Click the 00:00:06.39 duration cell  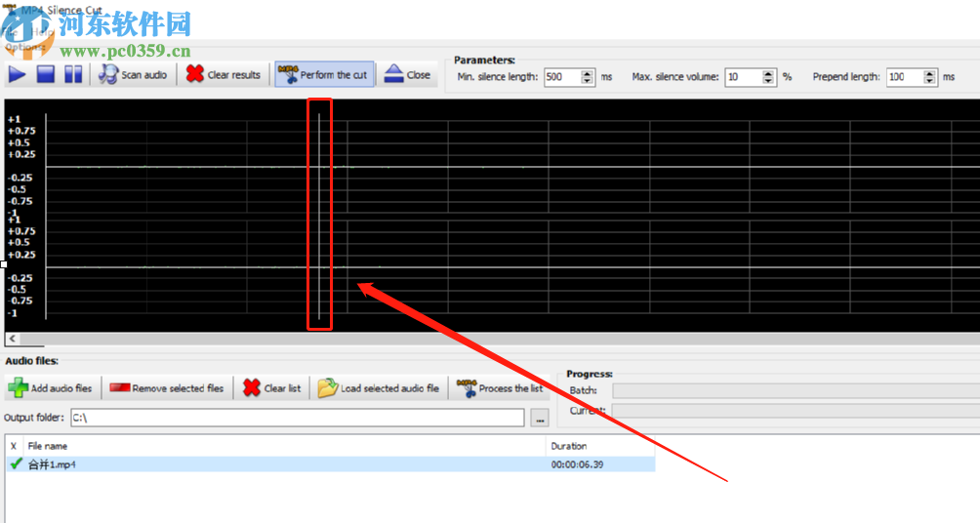[577, 464]
